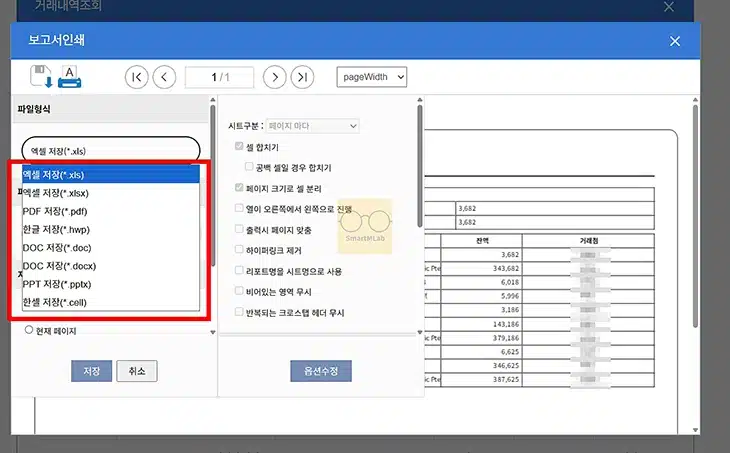Click the 파일형식 section header
The image size is (730, 453).
pyautogui.click(x=111, y=109)
